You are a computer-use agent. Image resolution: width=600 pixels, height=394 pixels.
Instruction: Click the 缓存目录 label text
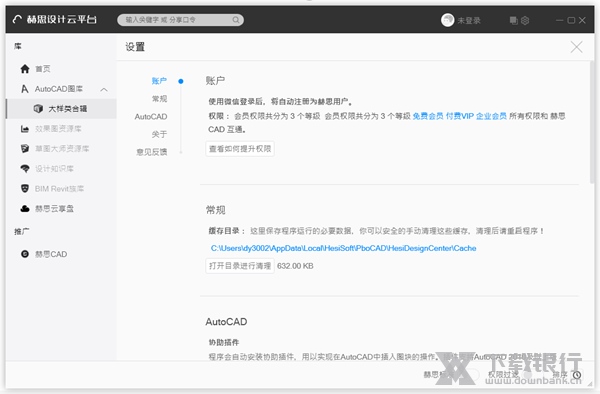click(x=224, y=231)
